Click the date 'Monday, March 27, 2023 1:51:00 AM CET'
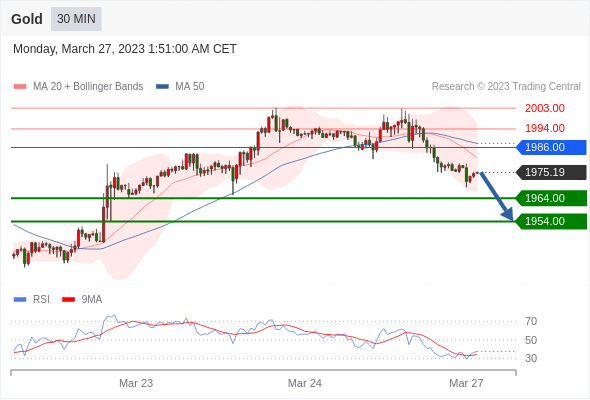 (125, 49)
